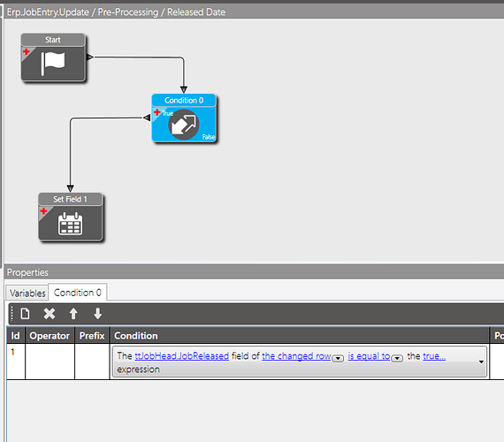
Task: Click the Operator cell of row 1
Action: [50, 362]
